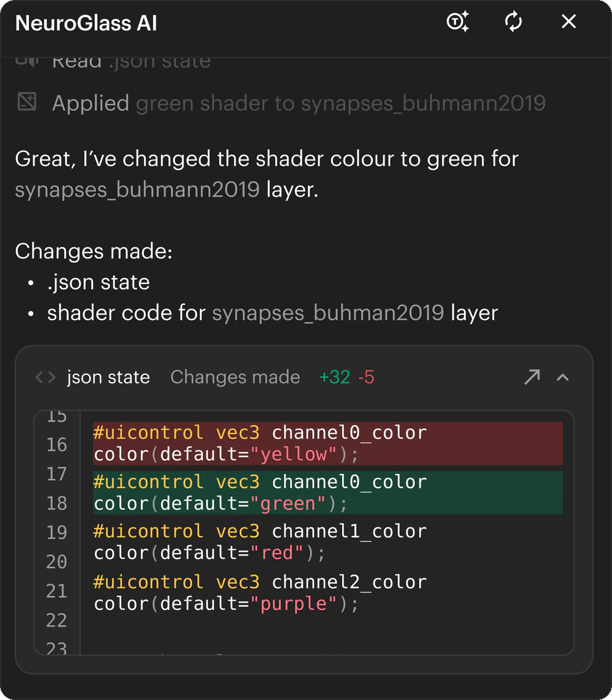The width and height of the screenshot is (612, 700).
Task: Click the refresh conversation icon
Action: click(x=513, y=21)
